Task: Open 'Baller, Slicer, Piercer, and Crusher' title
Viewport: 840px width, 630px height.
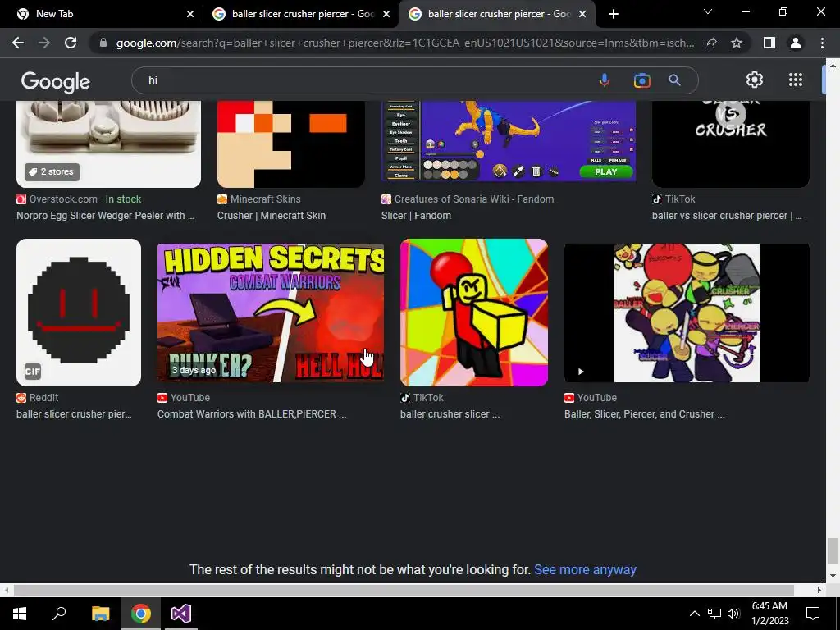Action: (645, 414)
